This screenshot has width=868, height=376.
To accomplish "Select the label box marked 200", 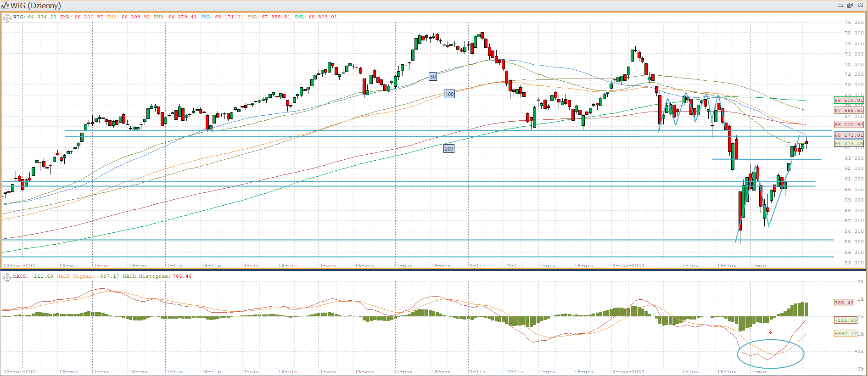I will [x=448, y=149].
